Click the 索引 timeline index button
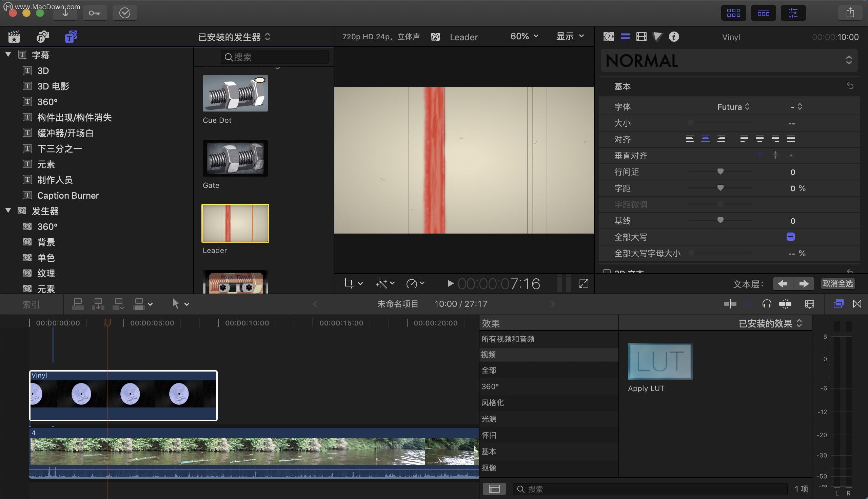868x499 pixels. pyautogui.click(x=31, y=304)
